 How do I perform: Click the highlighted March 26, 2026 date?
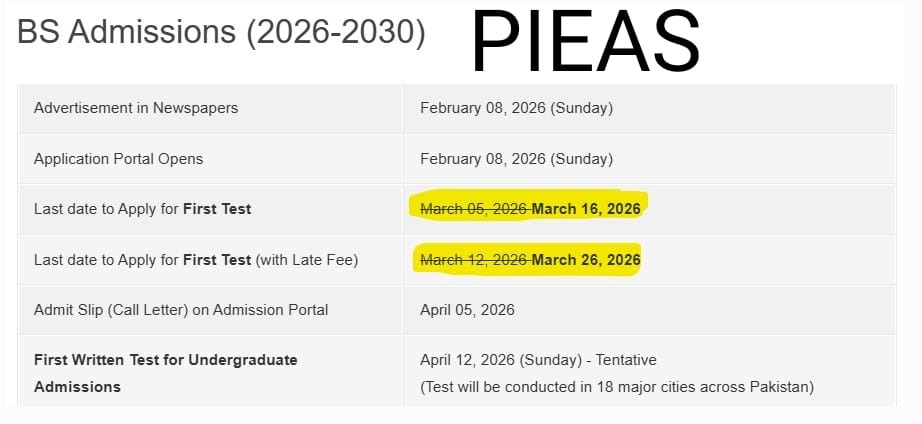(x=586, y=260)
